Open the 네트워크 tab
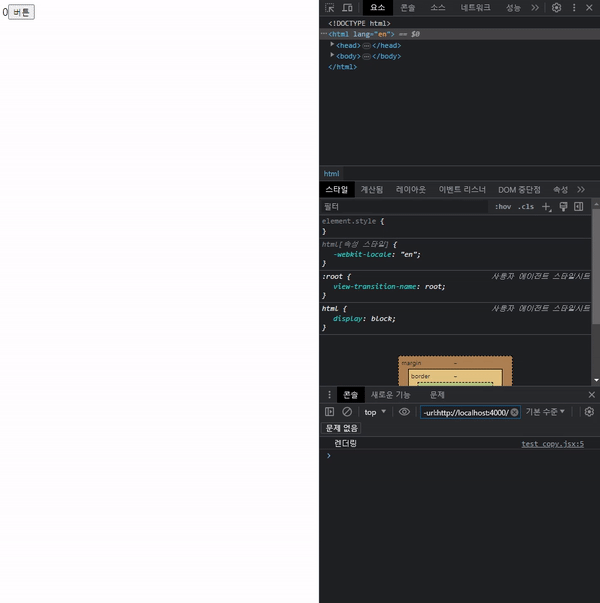 [475, 8]
